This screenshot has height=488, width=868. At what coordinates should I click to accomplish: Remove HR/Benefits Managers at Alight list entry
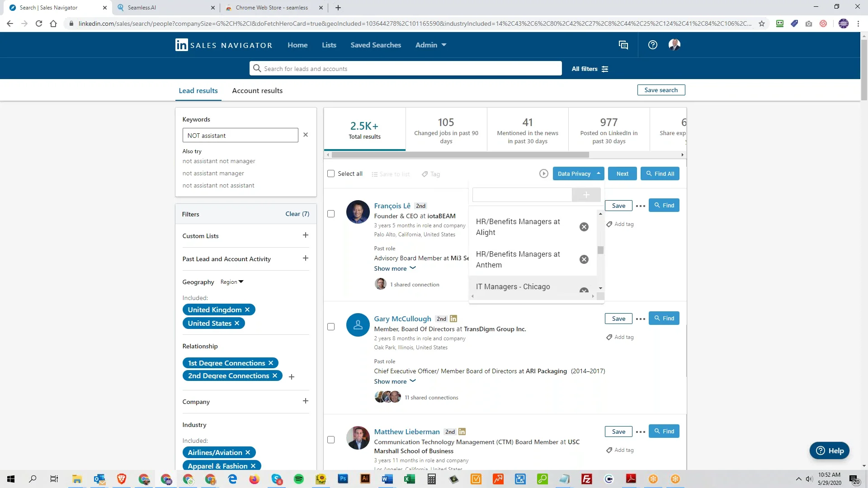(584, 227)
